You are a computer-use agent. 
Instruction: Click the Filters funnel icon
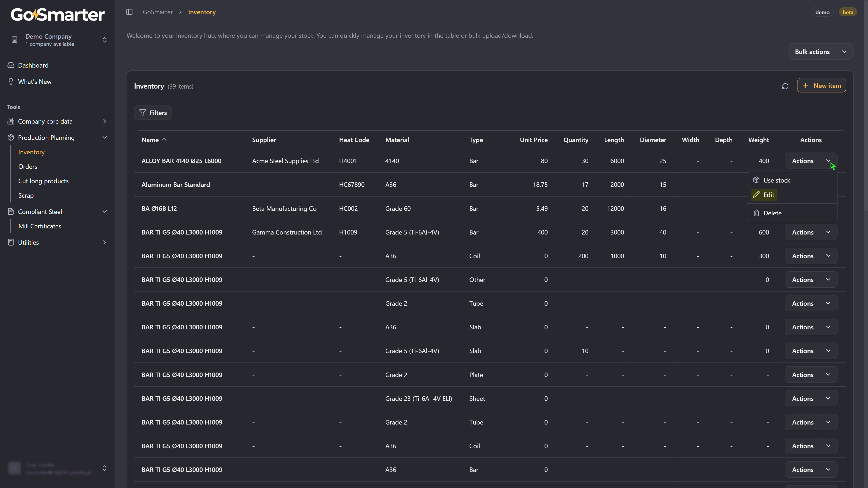tap(143, 113)
